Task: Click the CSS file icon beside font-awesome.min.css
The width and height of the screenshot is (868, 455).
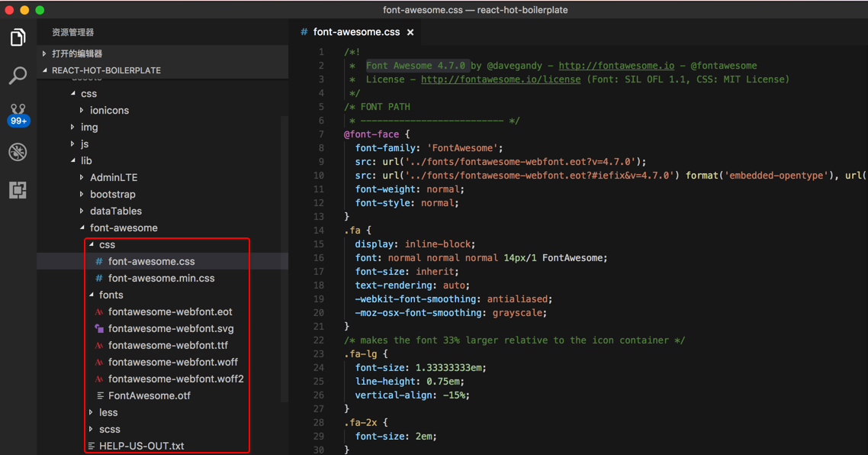Action: 99,279
